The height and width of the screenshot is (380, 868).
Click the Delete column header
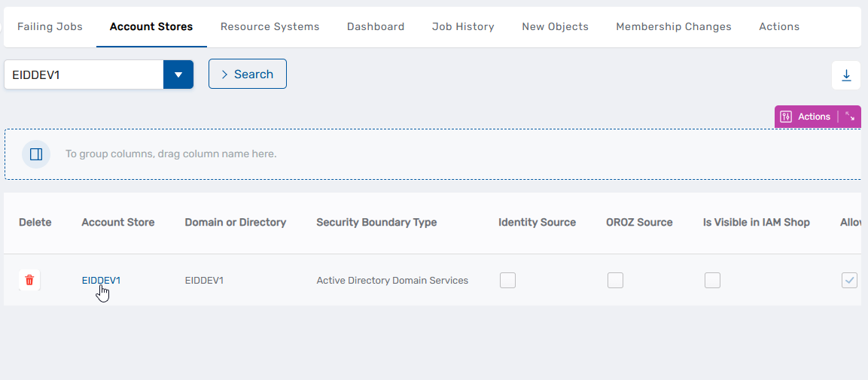35,223
